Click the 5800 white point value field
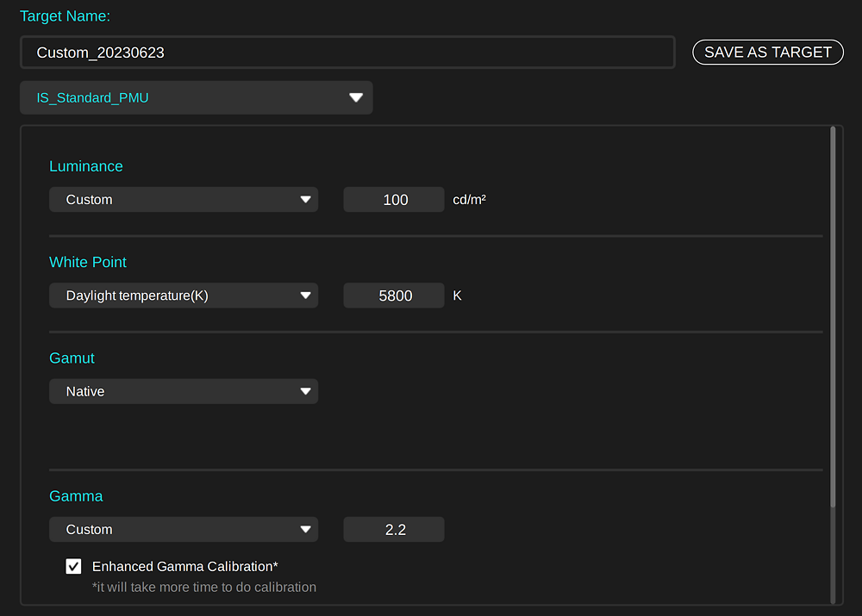Viewport: 862px width, 616px height. (394, 296)
